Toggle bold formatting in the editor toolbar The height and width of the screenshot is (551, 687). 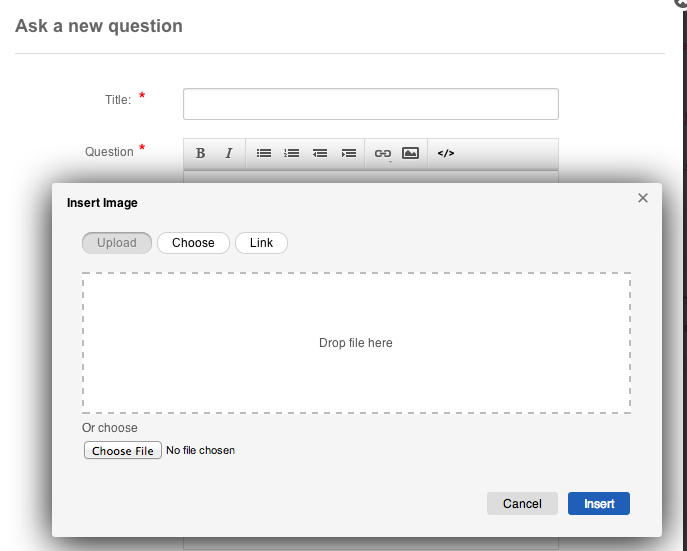pos(200,153)
